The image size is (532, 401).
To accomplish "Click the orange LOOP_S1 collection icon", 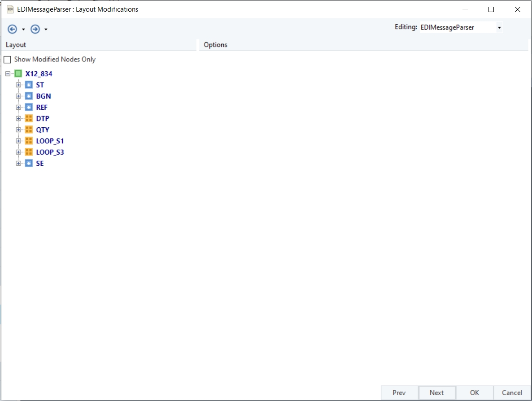I will coord(29,141).
